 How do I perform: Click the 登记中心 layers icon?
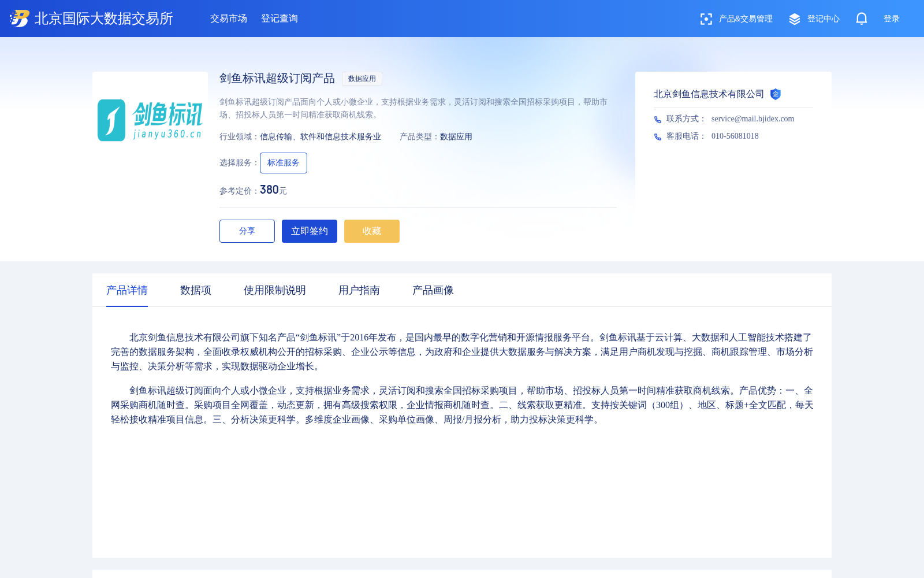pos(795,19)
